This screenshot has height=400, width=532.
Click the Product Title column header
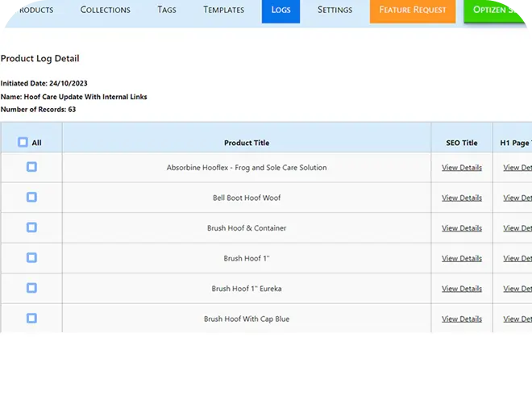tap(247, 143)
